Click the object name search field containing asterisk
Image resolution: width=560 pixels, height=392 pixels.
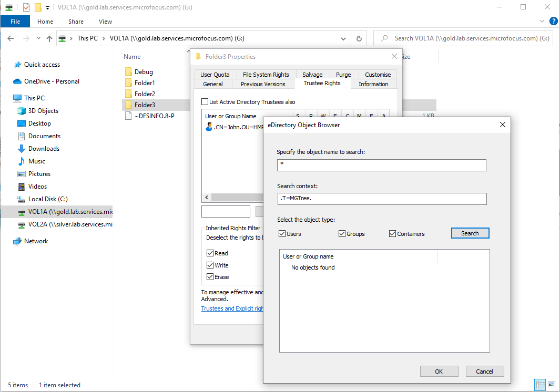point(382,165)
